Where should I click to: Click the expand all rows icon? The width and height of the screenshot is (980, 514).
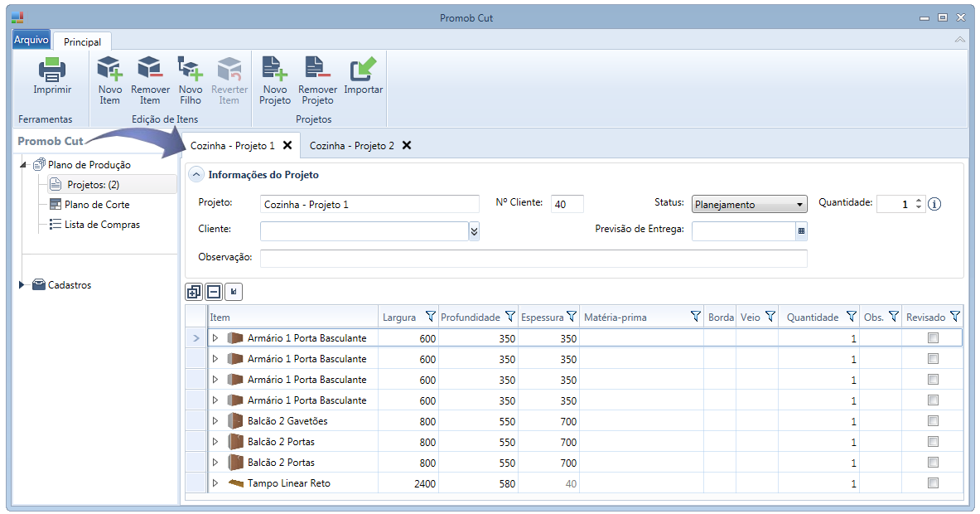[x=194, y=292]
